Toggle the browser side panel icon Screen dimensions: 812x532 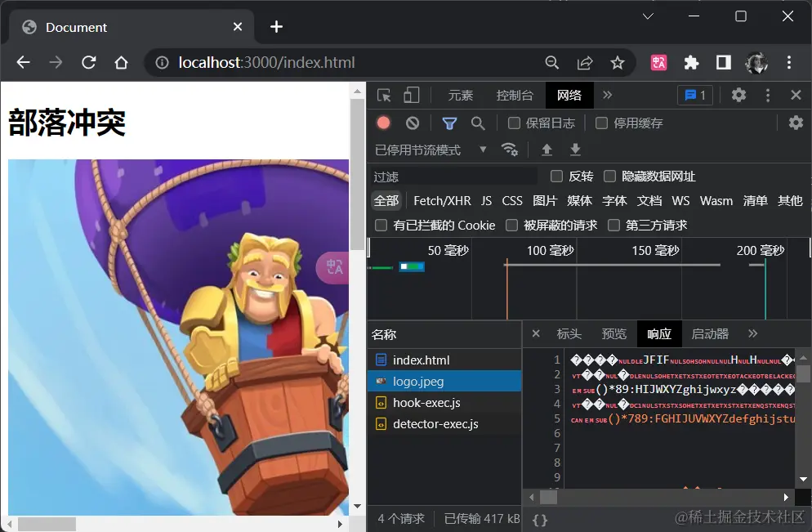724,63
